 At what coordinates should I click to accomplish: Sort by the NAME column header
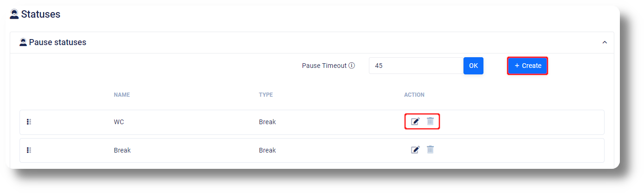pos(122,95)
